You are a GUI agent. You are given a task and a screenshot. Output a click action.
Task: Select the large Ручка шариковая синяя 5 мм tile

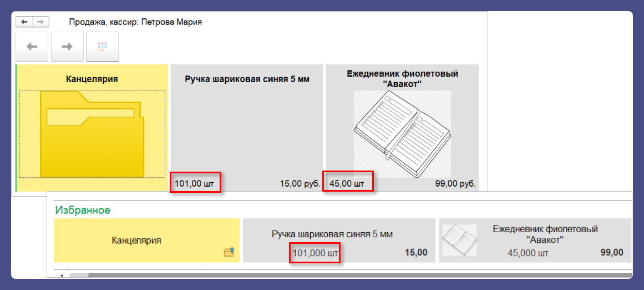pos(247,128)
